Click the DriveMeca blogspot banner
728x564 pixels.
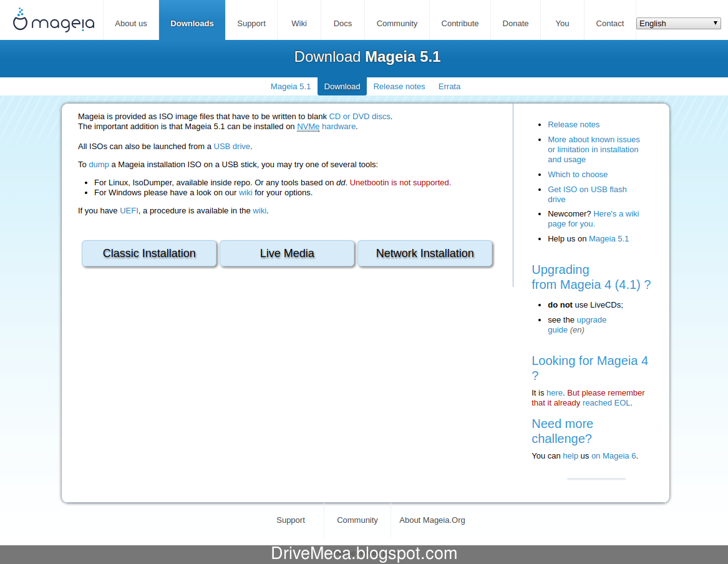[364, 553]
